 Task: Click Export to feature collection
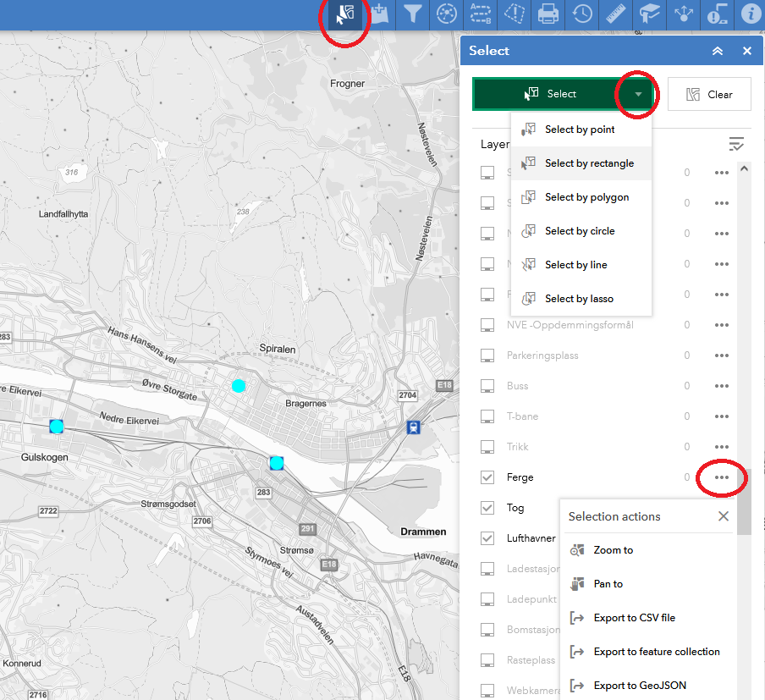tap(656, 652)
